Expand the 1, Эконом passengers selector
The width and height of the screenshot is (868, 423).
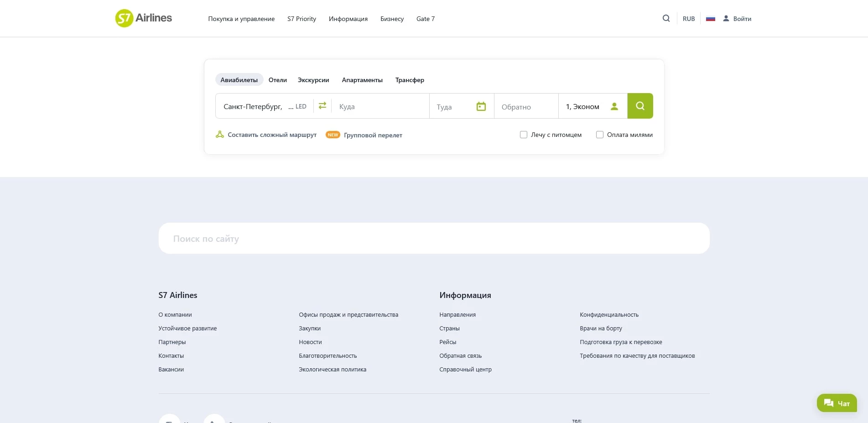coord(582,106)
